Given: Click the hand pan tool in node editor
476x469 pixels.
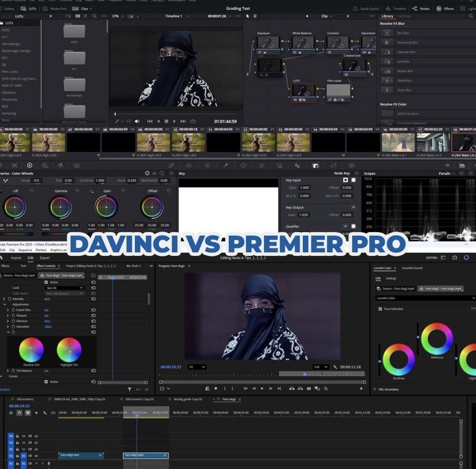Looking at the screenshot, I should tap(255, 16).
